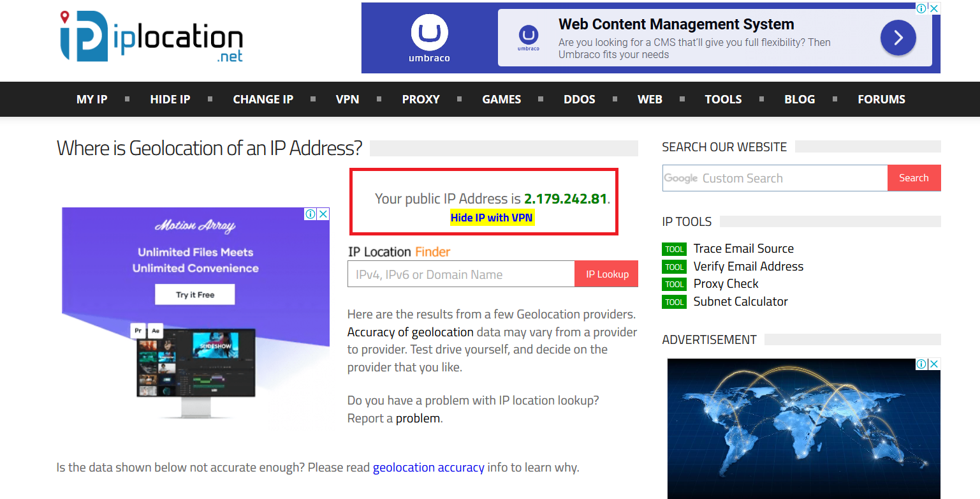Close the Motion Array ad

click(x=323, y=214)
